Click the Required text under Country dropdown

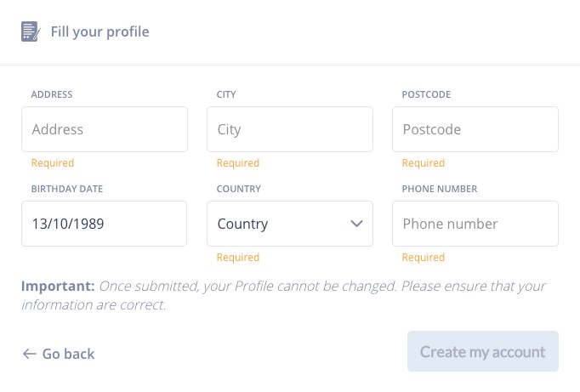pyautogui.click(x=238, y=258)
